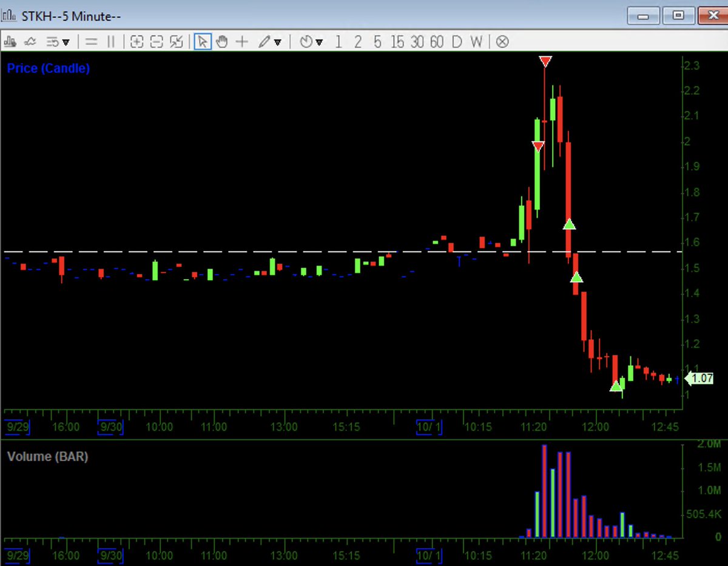Select the pencil drawing tool
Viewport: 728px width, 566px height.
coord(264,42)
